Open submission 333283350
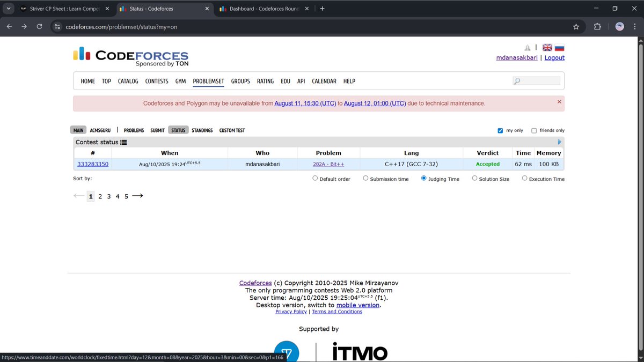This screenshot has height=362, width=644. [x=93, y=164]
